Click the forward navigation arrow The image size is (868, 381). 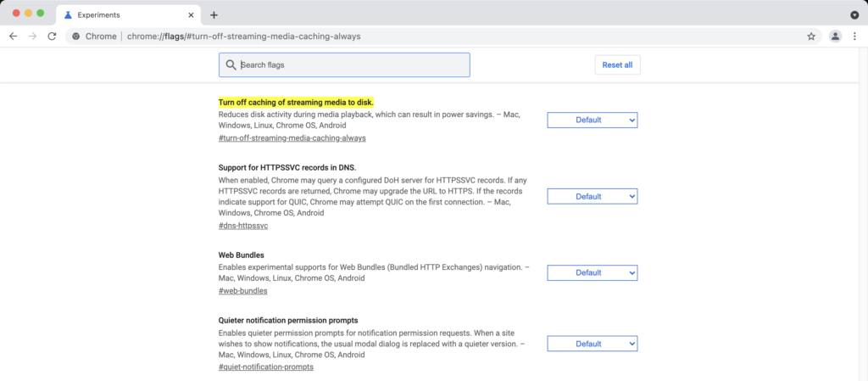(33, 36)
